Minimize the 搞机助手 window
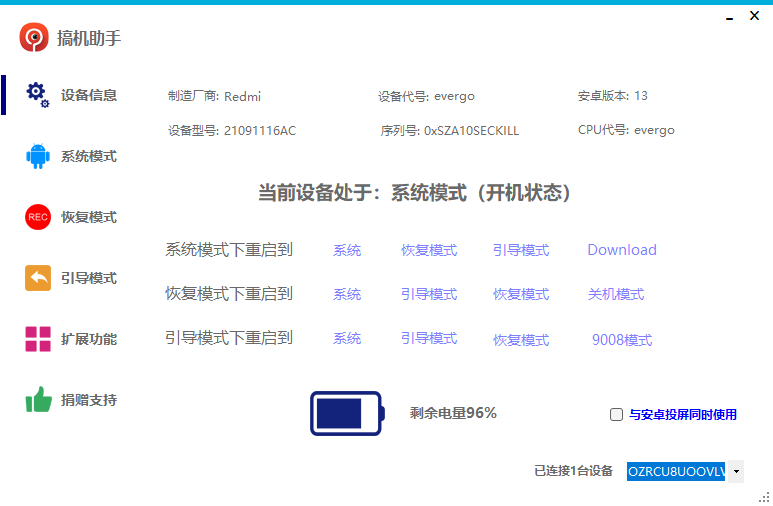 click(x=725, y=17)
